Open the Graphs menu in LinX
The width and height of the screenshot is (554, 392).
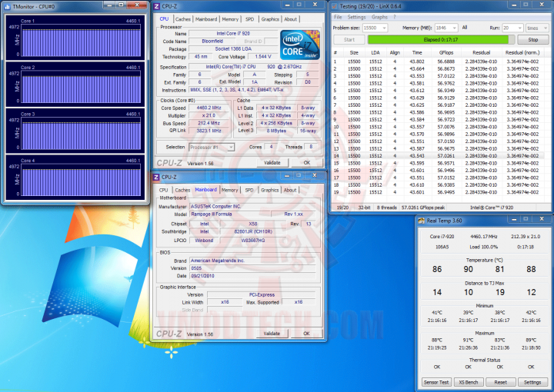click(x=379, y=17)
